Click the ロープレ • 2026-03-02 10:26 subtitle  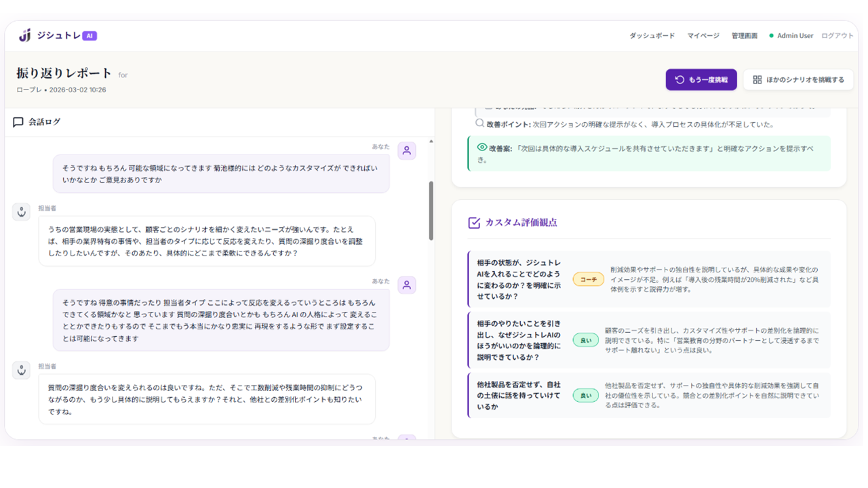[61, 89]
